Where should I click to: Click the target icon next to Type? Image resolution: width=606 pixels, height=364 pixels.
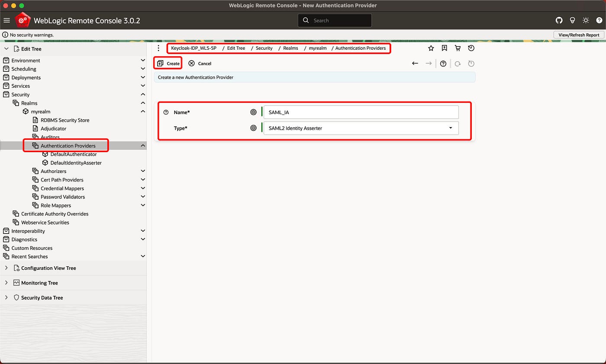tap(254, 128)
